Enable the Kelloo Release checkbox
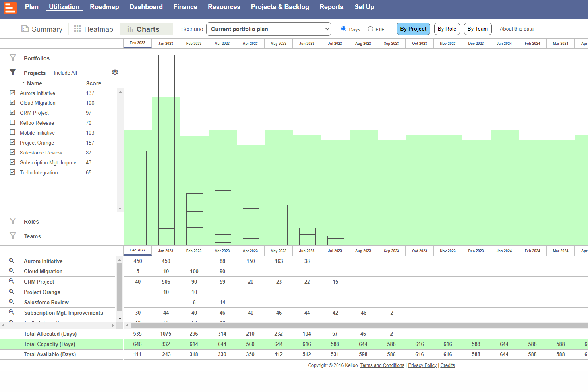588x392 pixels. 12,122
